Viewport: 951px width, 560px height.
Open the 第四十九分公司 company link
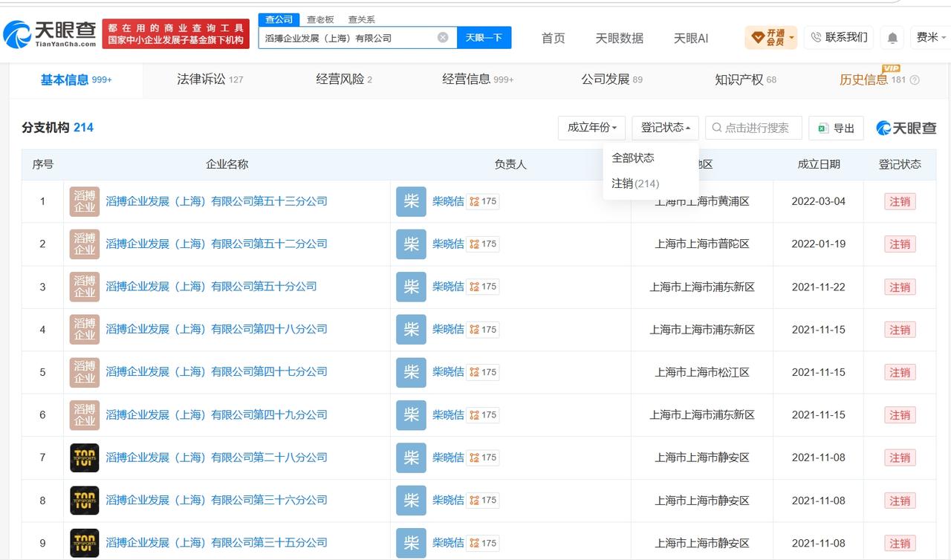pos(216,414)
